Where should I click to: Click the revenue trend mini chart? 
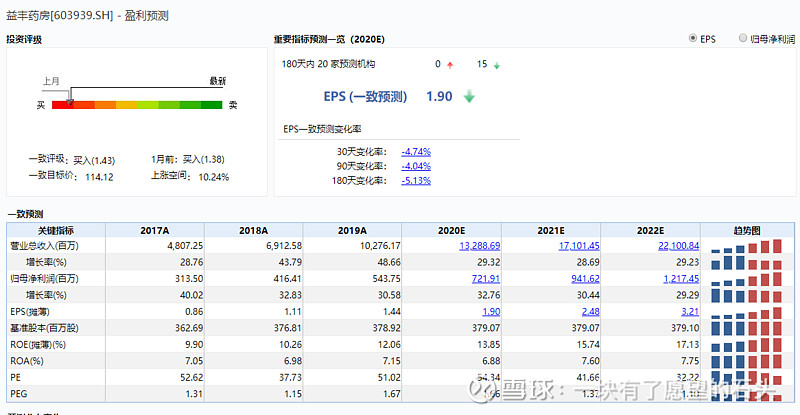(x=746, y=247)
